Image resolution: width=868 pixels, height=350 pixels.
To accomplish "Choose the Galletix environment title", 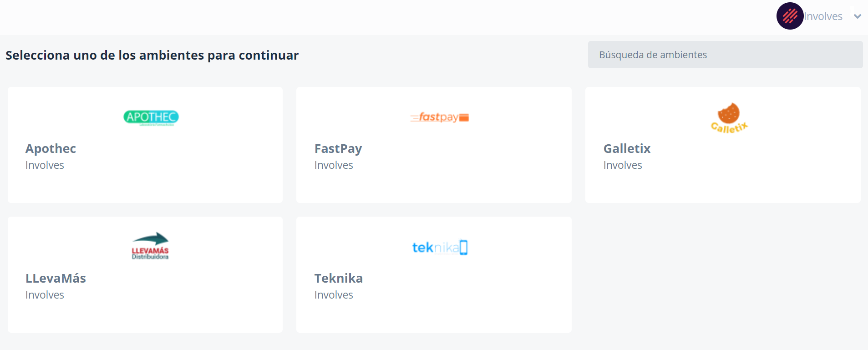I will [x=627, y=149].
